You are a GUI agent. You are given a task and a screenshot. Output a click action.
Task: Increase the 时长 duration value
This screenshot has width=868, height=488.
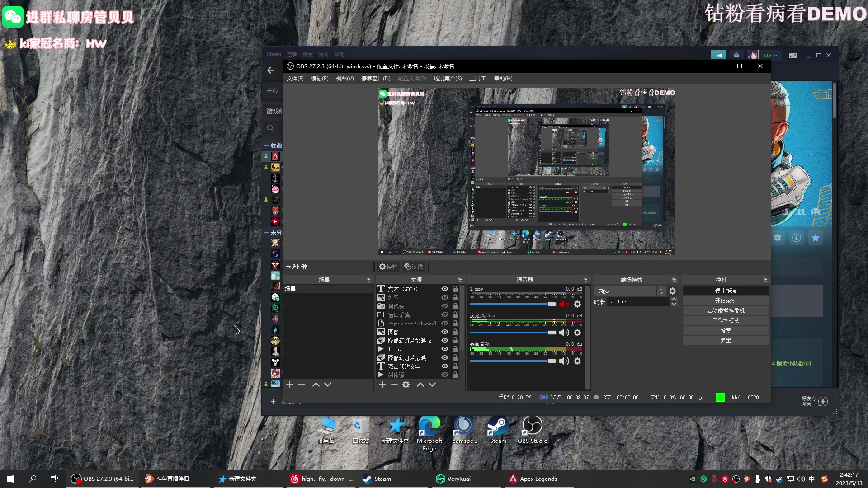tap(674, 300)
